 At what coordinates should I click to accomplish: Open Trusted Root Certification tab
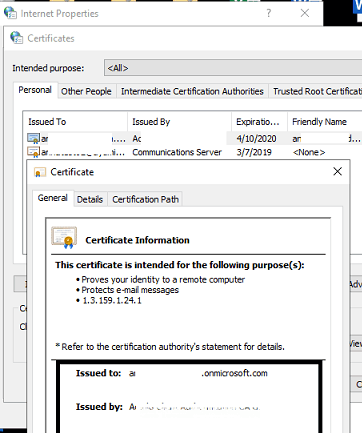(x=316, y=91)
